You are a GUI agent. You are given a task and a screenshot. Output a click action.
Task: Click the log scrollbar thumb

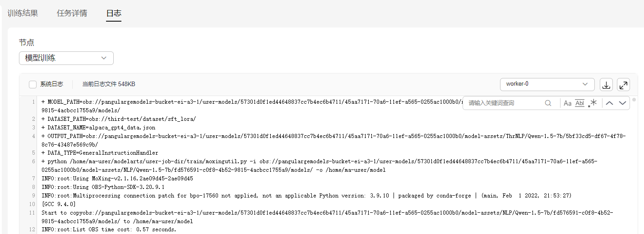(x=634, y=100)
